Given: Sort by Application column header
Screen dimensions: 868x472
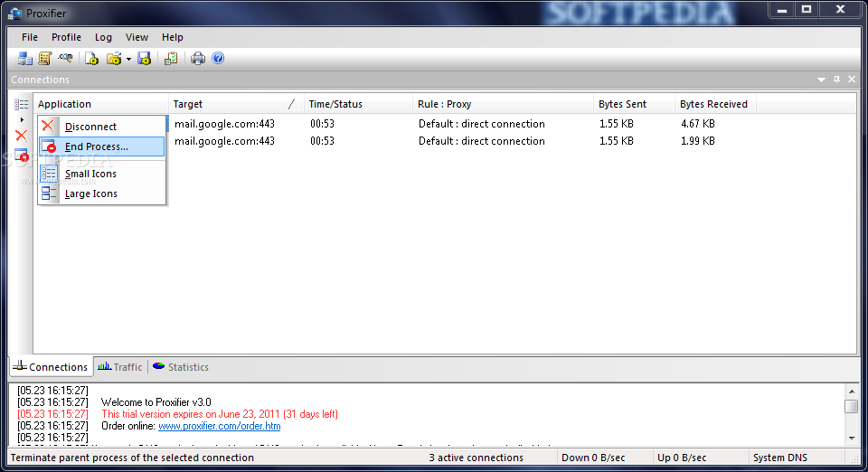Looking at the screenshot, I should pos(101,104).
